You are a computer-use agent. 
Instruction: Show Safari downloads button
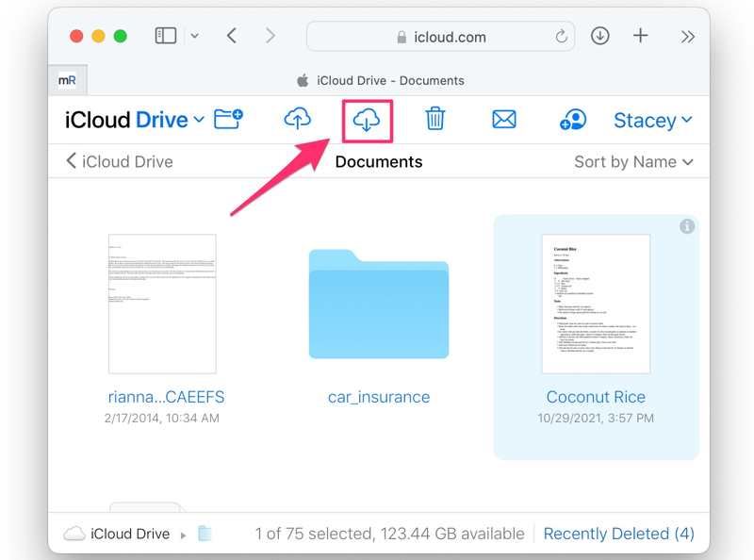(x=599, y=36)
